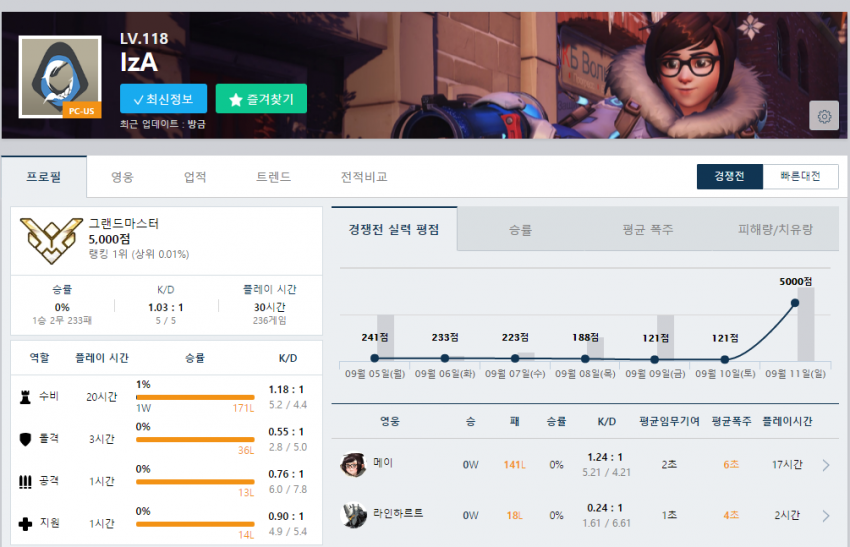The height and width of the screenshot is (547, 850).
Task: Sort hero table by 평균폭주 column
Action: coord(731,421)
